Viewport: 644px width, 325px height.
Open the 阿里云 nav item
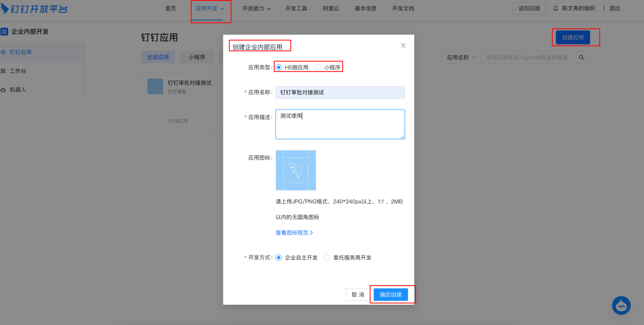331,8
